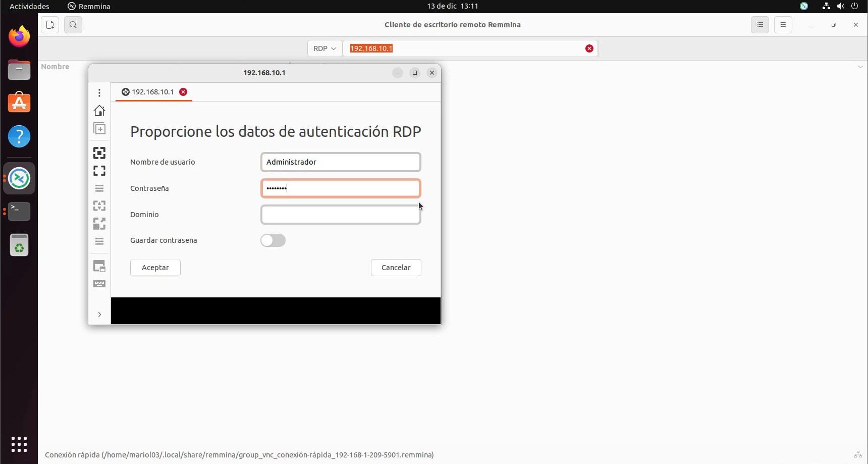Select the 192.168.10.1 connection tab
The height and width of the screenshot is (464, 868).
(x=152, y=92)
